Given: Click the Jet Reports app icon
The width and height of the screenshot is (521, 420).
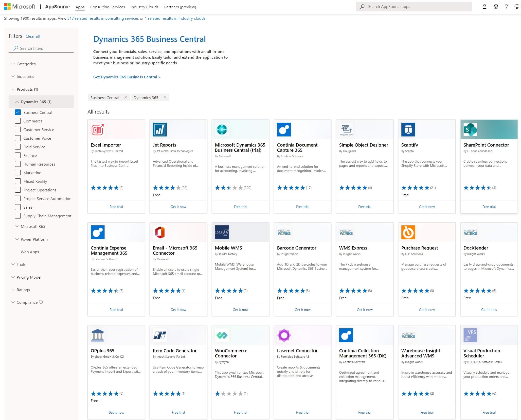Looking at the screenshot, I should tap(160, 129).
